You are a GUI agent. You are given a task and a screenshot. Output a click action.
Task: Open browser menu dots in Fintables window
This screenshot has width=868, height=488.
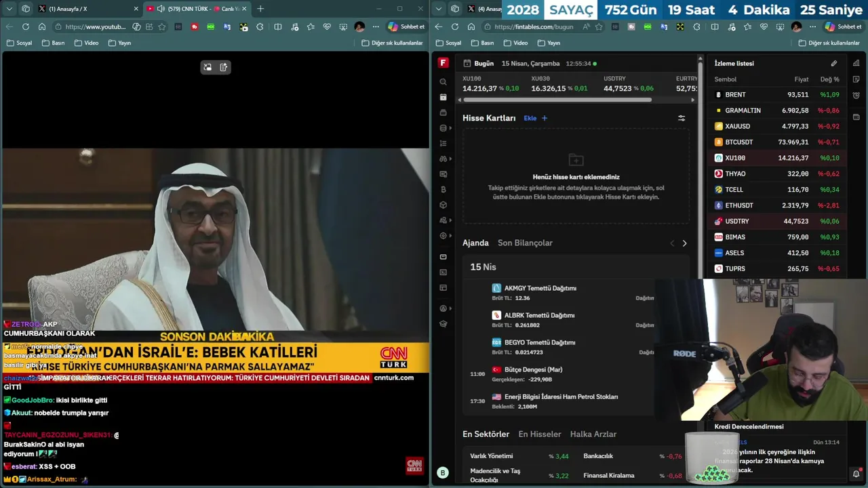click(x=812, y=26)
